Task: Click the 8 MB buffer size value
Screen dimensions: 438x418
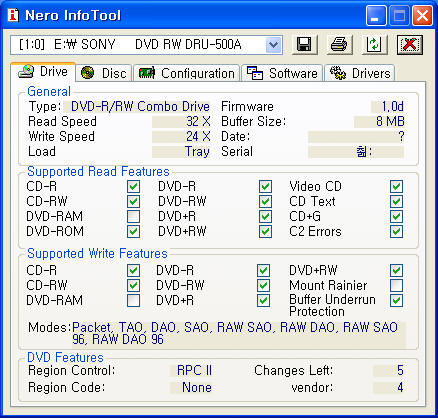Action: [379, 122]
